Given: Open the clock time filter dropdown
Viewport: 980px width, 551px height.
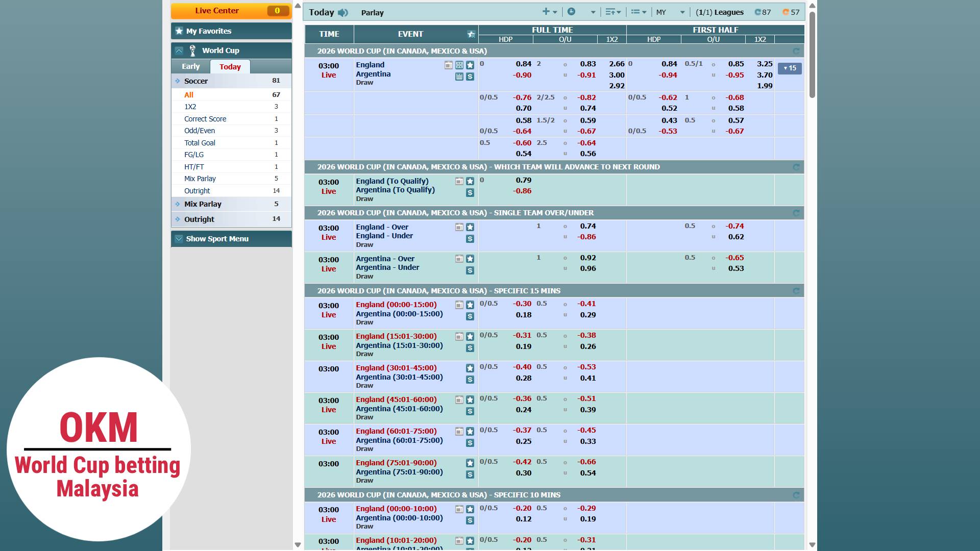Looking at the screenshot, I should point(581,12).
